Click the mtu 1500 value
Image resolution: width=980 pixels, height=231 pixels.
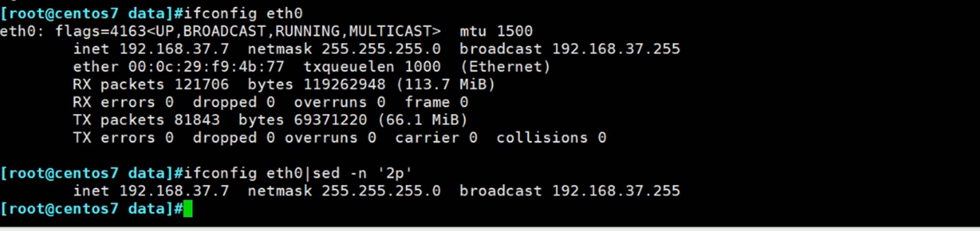496,31
